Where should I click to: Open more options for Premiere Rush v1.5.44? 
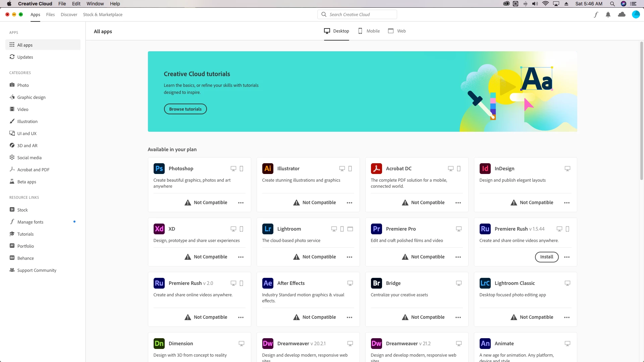567,257
